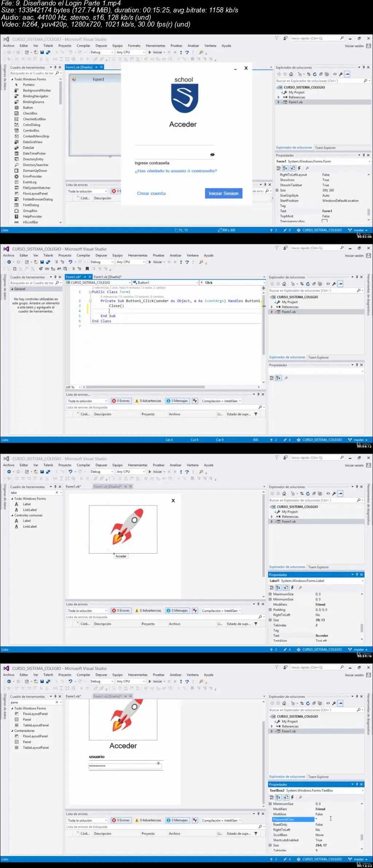The height and width of the screenshot is (868, 373).
Task: Open the forgotten usuario ó contraseña link
Action: pos(176,171)
